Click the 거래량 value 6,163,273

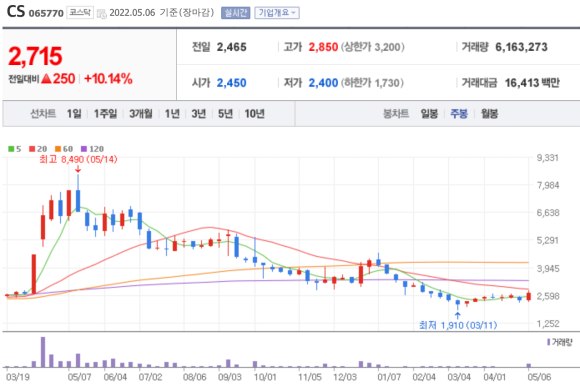coord(521,47)
